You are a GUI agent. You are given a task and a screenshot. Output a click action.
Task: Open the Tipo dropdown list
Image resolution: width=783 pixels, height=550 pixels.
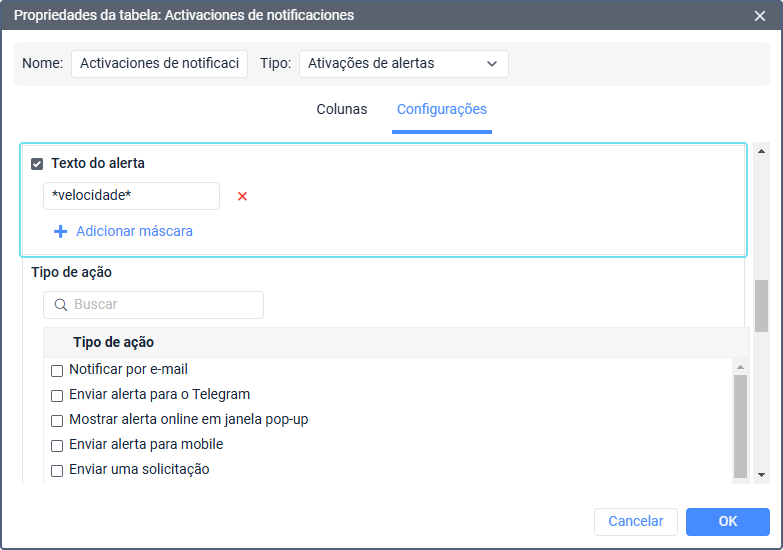click(403, 64)
